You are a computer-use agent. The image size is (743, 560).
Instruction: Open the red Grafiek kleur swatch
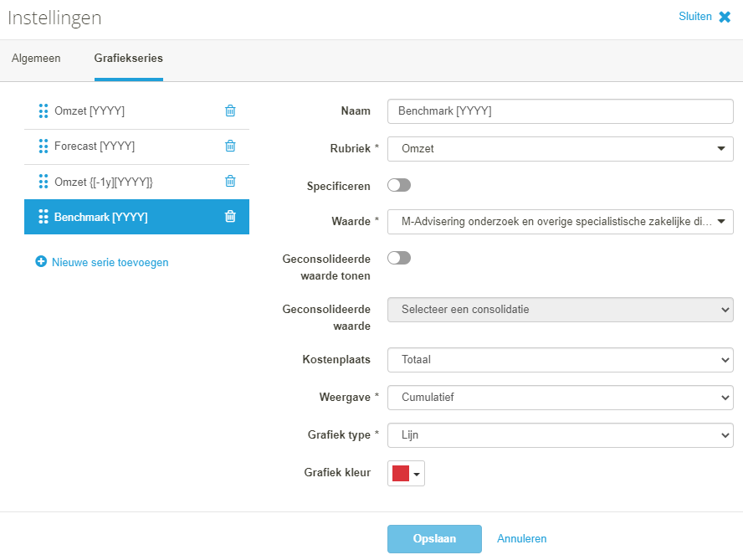(x=406, y=473)
